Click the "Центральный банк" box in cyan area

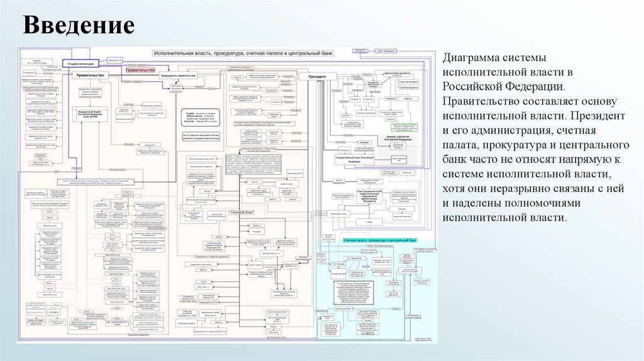[344, 308]
